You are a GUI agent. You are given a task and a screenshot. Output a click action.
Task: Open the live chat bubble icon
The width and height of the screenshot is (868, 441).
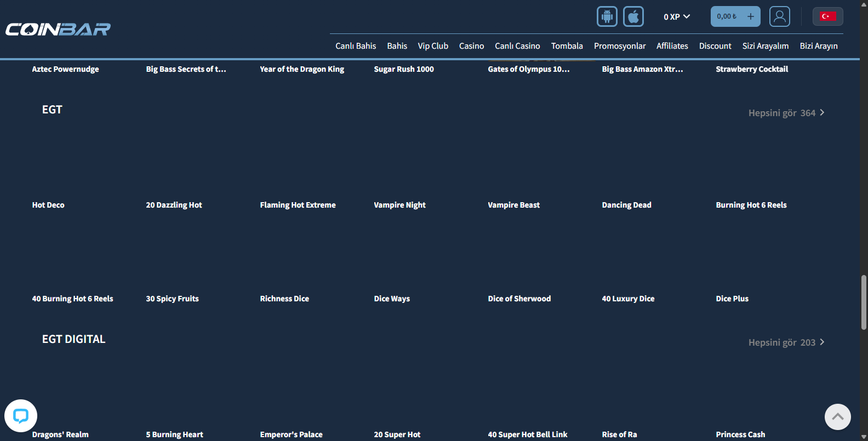(21, 416)
